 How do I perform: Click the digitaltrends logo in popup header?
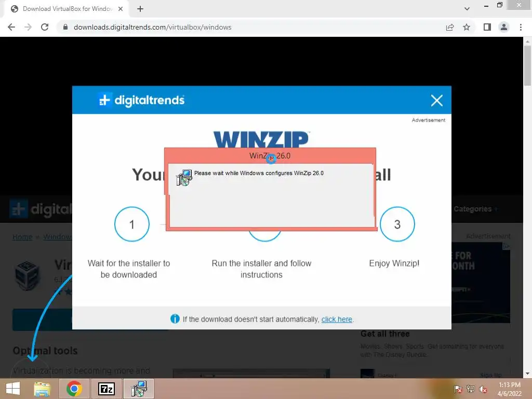[141, 100]
